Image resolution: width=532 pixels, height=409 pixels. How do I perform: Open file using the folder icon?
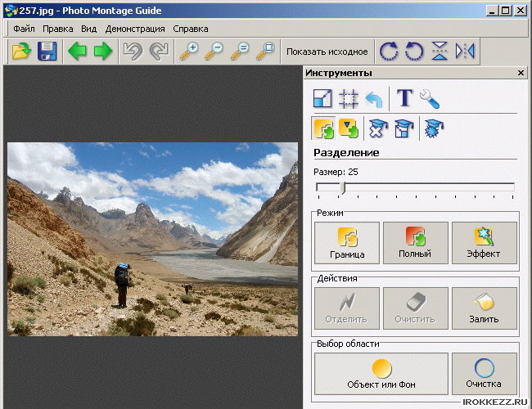tap(21, 52)
